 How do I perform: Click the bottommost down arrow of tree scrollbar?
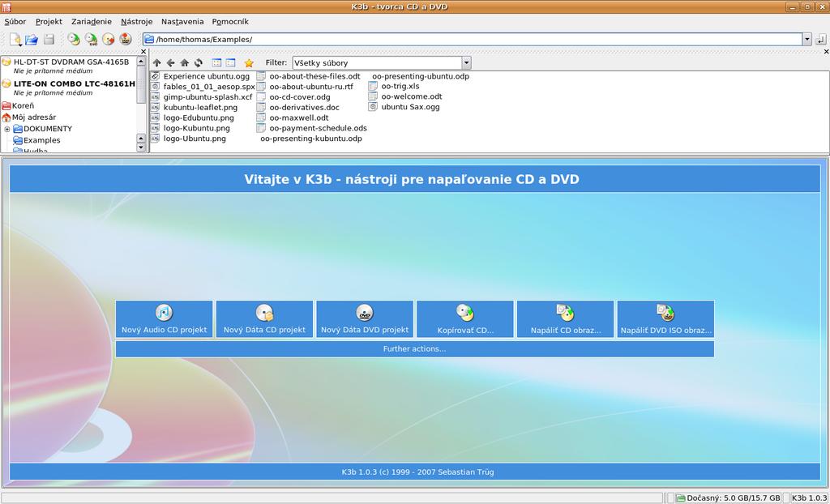tap(141, 147)
